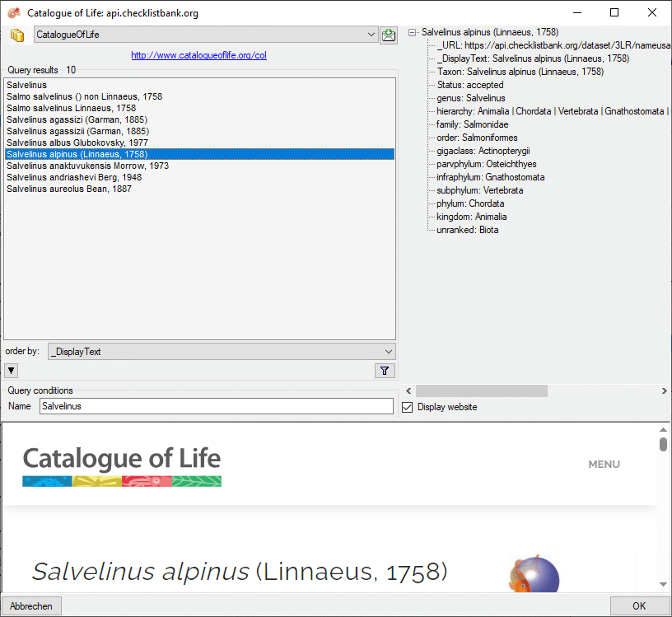Click the filter funnel icon button
Image resolution: width=672 pixels, height=617 pixels.
pyautogui.click(x=385, y=371)
